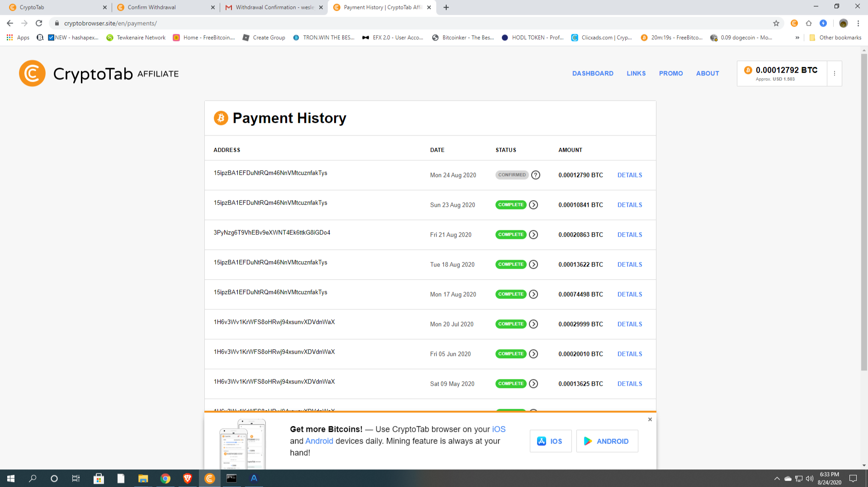Open the PROMO page
This screenshot has width=868, height=487.
671,73
